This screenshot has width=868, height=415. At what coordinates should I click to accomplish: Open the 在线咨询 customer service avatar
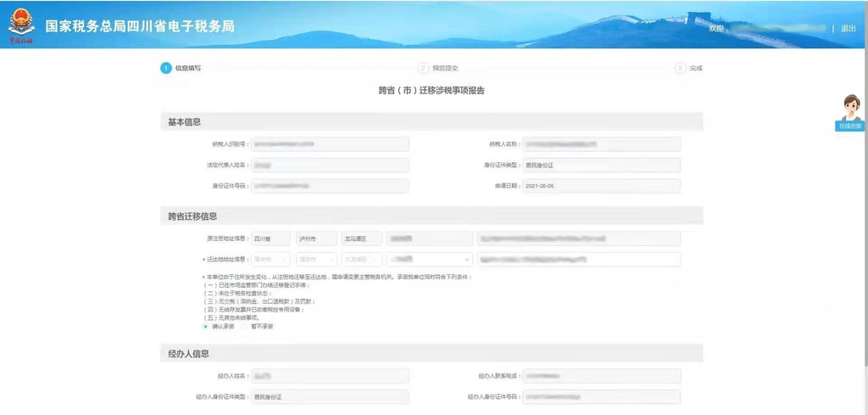click(849, 108)
